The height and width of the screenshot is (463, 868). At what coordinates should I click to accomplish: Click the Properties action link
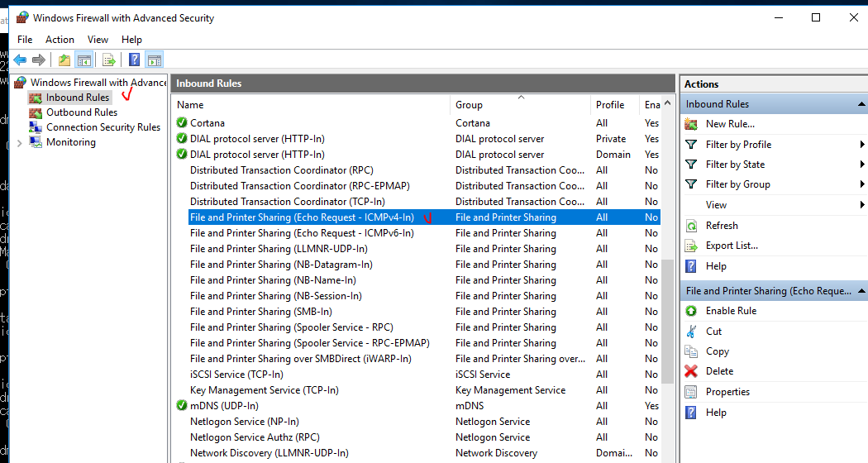pyautogui.click(x=728, y=392)
